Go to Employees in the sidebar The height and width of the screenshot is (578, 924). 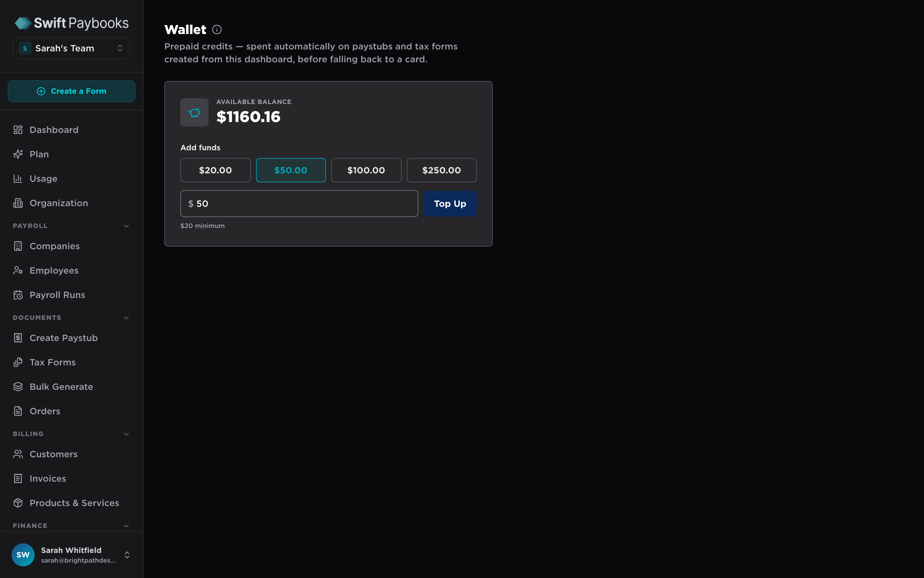(72, 271)
